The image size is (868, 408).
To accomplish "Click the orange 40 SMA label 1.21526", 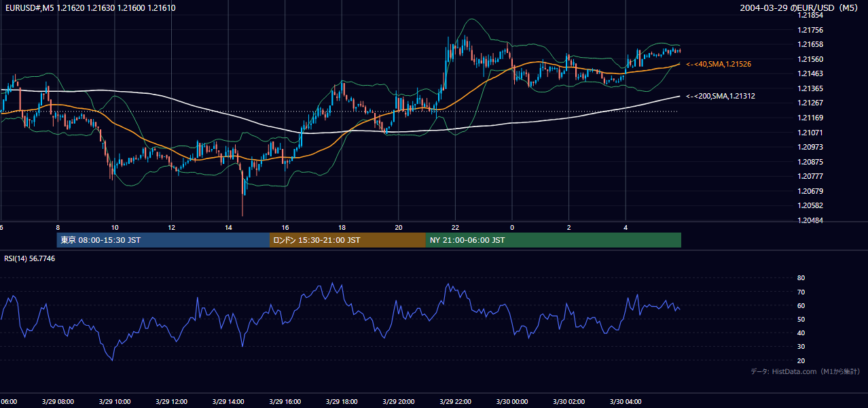I will click(719, 64).
